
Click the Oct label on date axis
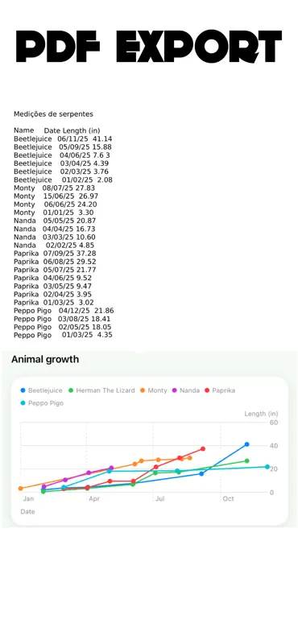click(x=228, y=498)
